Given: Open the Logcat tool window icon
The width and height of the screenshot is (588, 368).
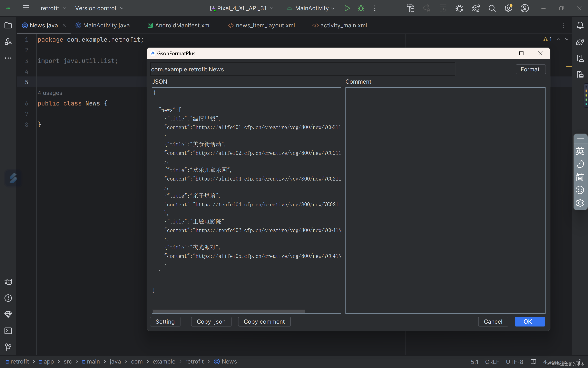Looking at the screenshot, I should 8,282.
